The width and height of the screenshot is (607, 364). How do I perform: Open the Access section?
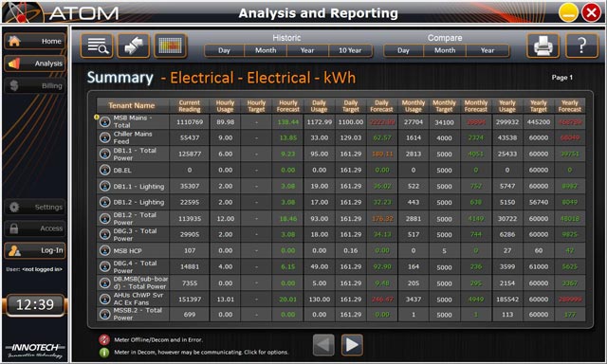[35, 228]
